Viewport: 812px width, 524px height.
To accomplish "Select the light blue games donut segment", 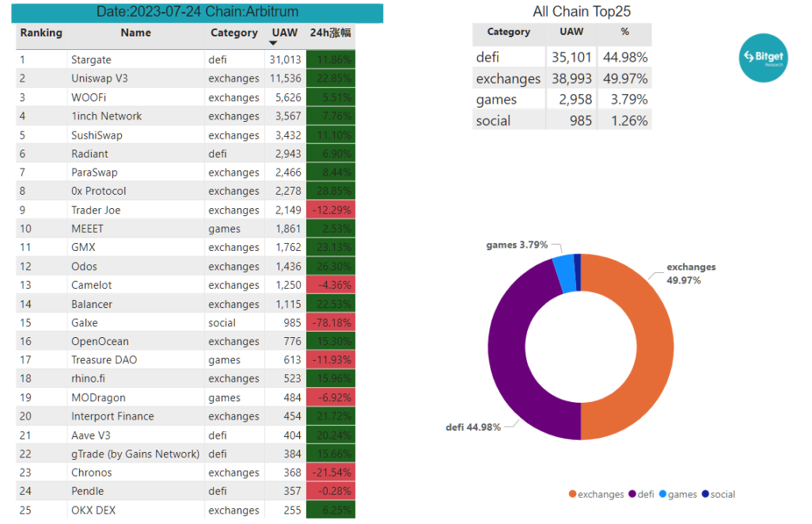I will tap(565, 273).
